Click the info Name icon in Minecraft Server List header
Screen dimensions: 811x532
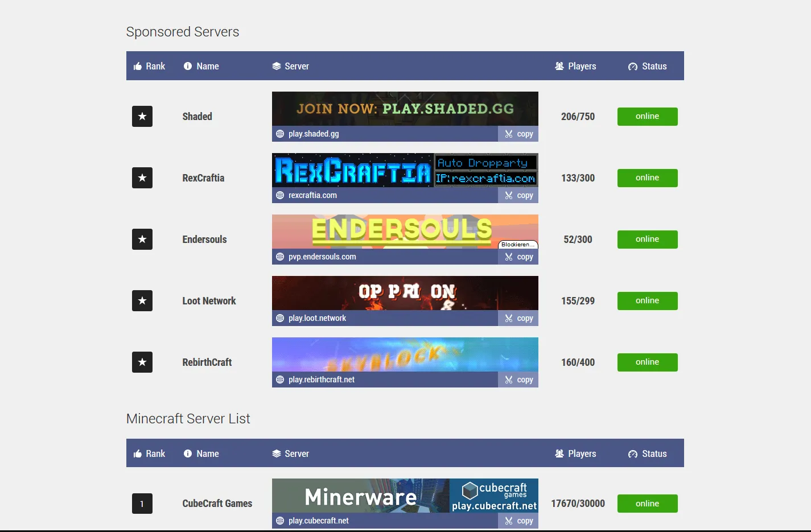coord(188,454)
